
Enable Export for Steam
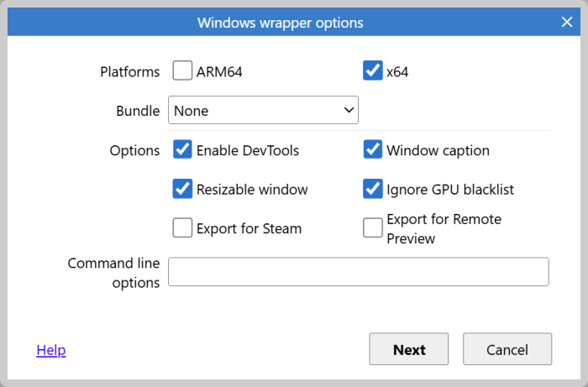182,227
